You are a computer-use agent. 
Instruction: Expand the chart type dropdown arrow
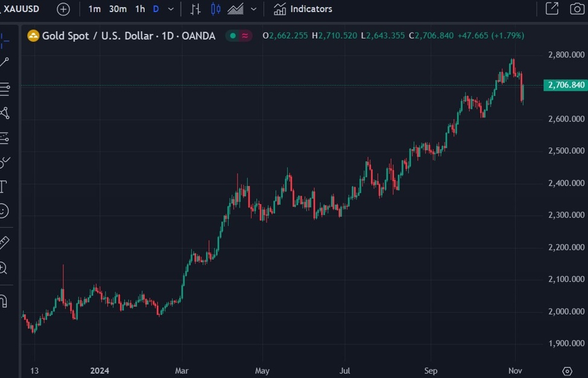253,9
